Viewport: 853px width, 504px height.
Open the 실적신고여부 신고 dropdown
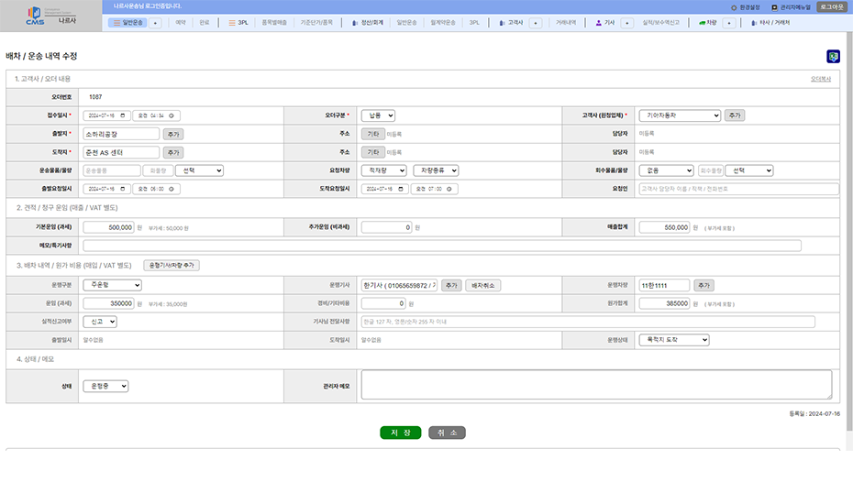(x=100, y=322)
